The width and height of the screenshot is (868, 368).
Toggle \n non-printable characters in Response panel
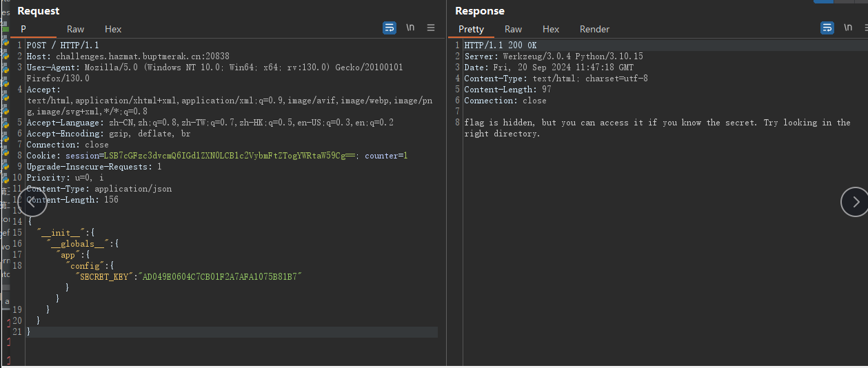848,28
